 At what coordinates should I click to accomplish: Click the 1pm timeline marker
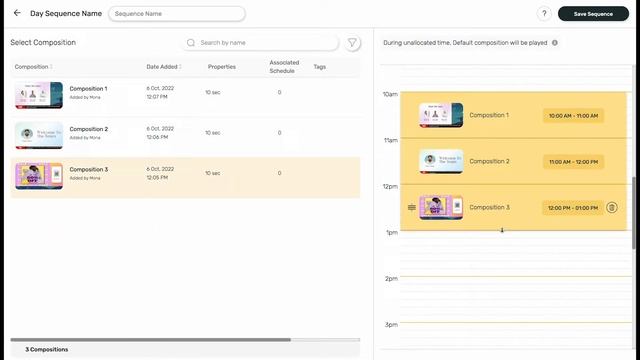pos(392,233)
